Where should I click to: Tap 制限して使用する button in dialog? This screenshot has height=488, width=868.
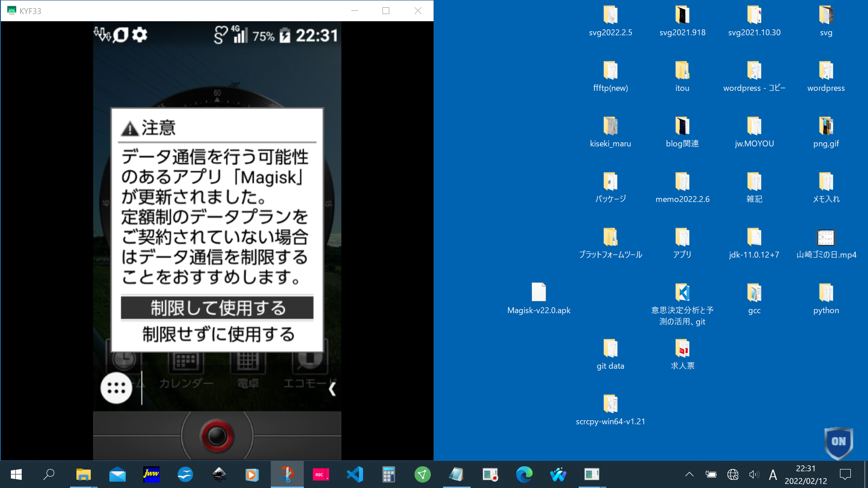point(217,308)
